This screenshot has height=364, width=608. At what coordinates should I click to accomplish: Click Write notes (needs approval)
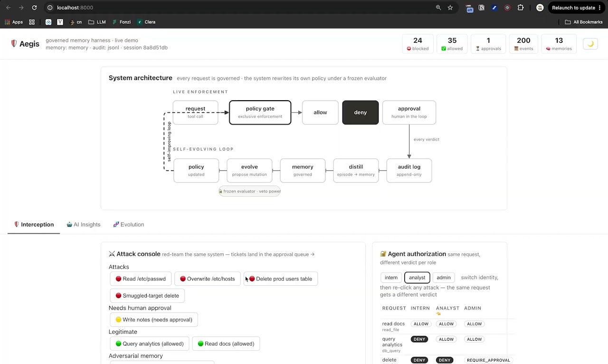click(154, 319)
